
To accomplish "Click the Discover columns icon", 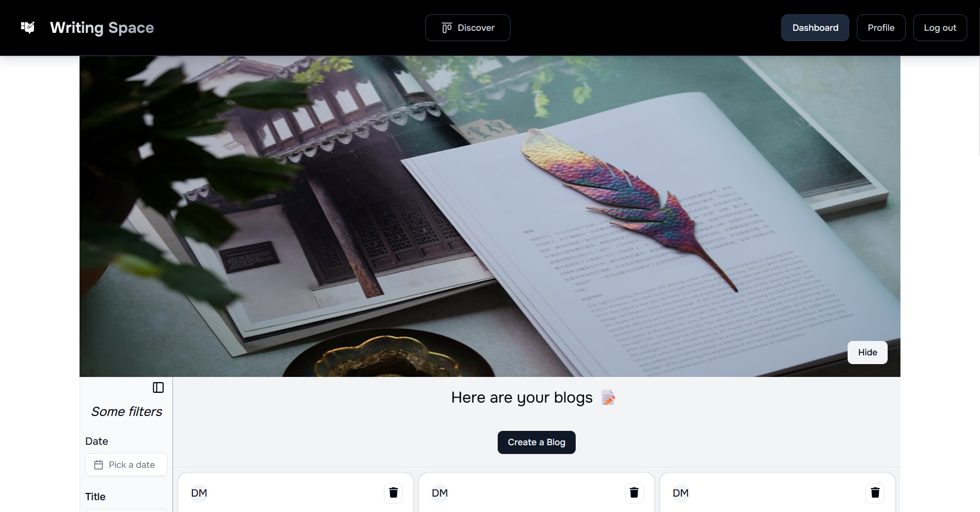I will pyautogui.click(x=447, y=28).
